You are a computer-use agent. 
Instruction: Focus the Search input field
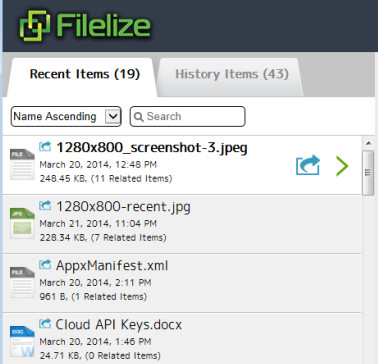pyautogui.click(x=188, y=116)
